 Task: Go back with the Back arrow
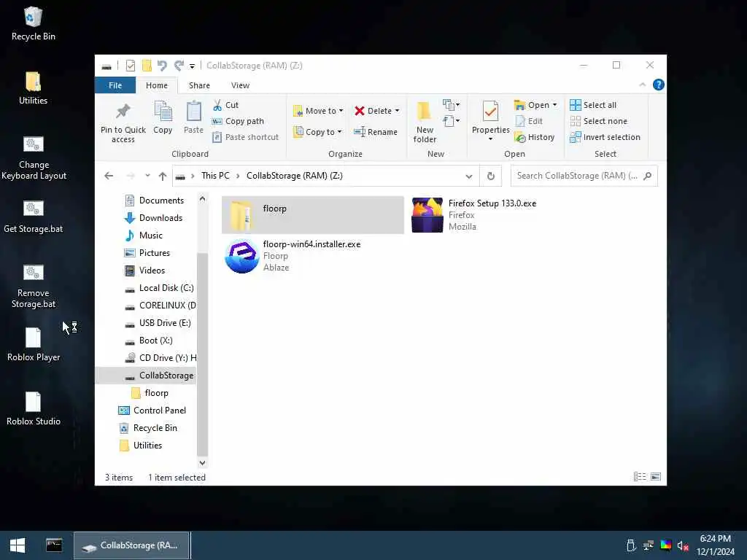click(x=109, y=176)
